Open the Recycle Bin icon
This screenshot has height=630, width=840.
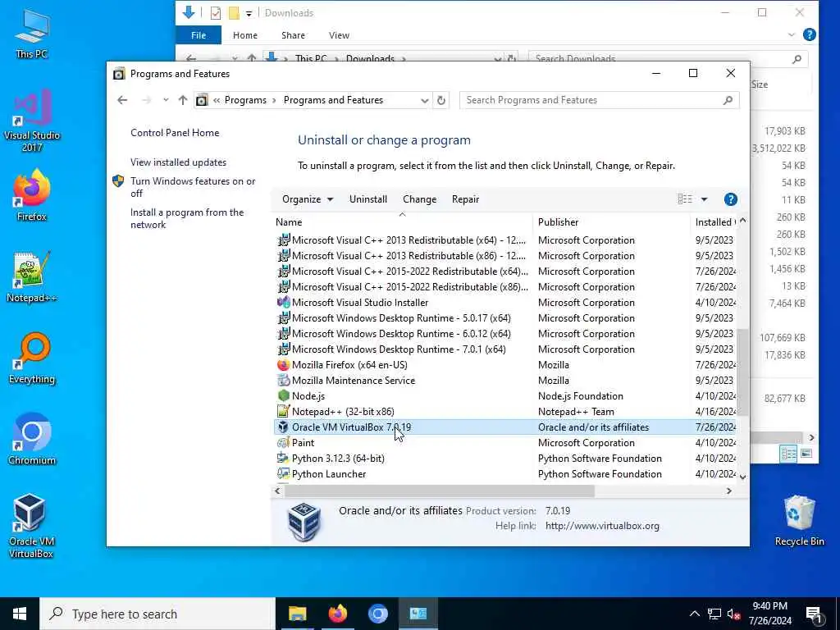point(799,521)
